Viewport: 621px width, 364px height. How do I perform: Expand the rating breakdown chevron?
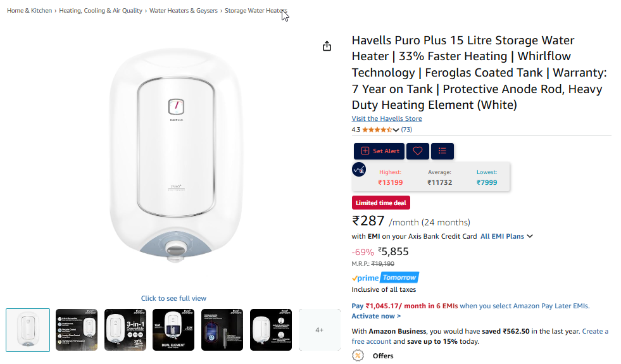(x=396, y=130)
